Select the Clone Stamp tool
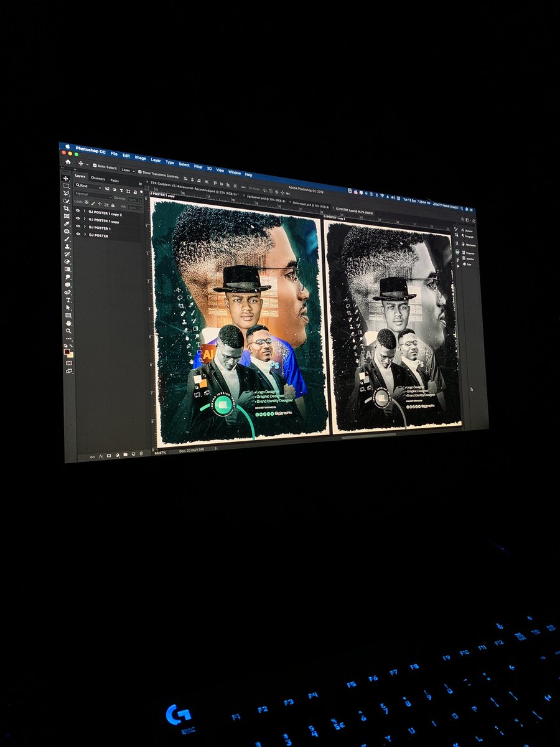560x747 pixels. [x=67, y=247]
